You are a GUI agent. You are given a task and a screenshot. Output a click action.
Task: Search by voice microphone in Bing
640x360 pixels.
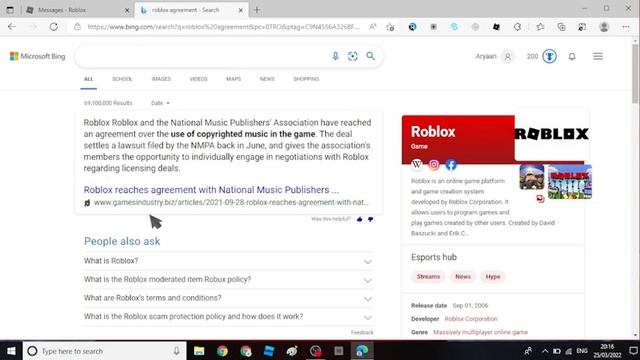(335, 56)
